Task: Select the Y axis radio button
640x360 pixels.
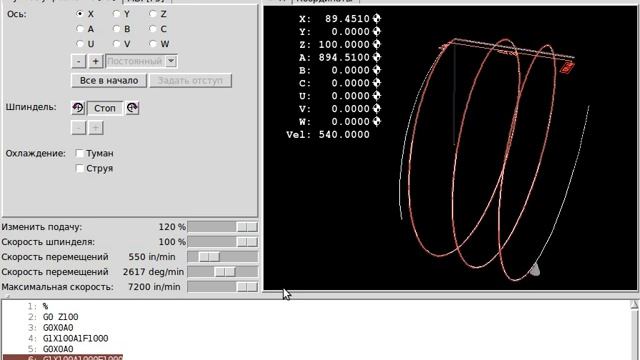Action: click(x=117, y=14)
